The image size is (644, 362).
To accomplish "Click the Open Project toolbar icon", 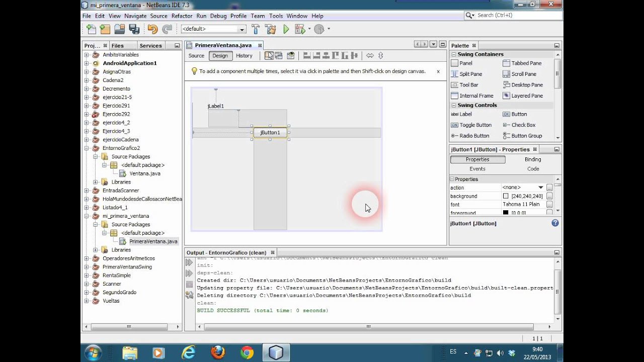I will tap(119, 29).
